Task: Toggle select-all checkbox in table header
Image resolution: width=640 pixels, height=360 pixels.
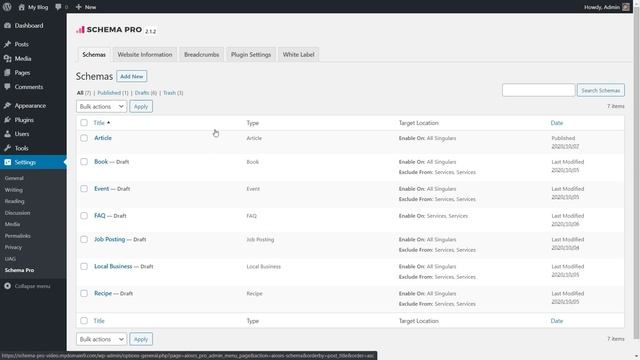Action: (x=84, y=122)
